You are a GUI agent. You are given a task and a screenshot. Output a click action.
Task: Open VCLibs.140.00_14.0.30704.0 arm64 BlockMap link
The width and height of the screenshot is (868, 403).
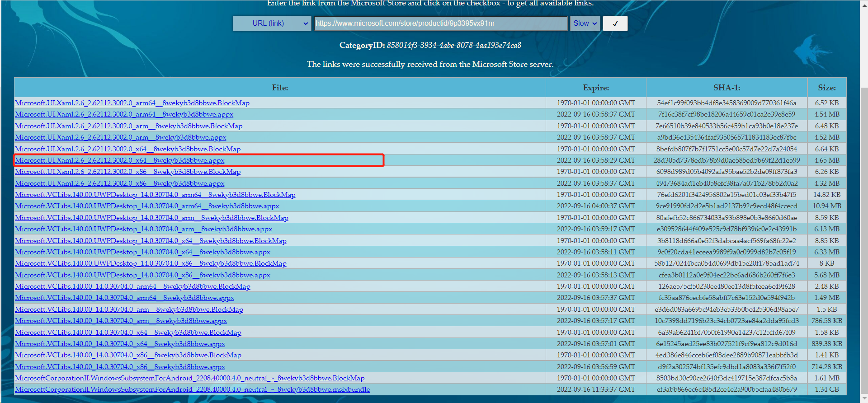132,286
